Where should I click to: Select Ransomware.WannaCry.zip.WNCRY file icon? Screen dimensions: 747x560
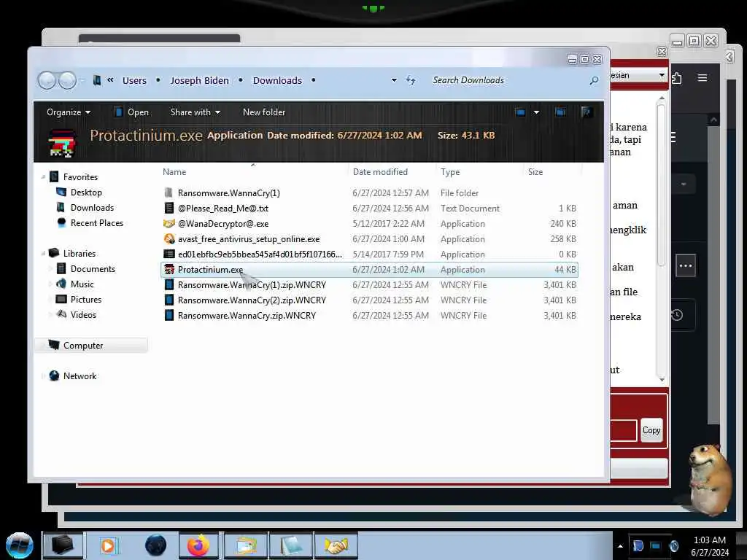pos(169,315)
